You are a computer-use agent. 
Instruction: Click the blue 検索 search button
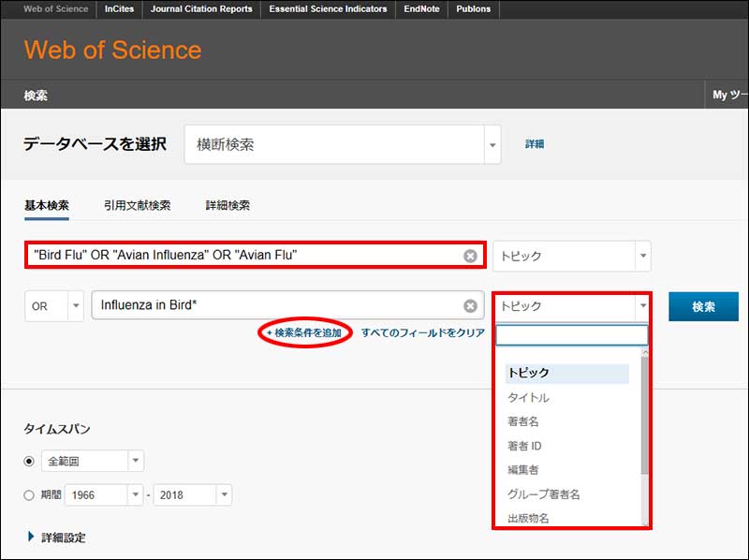[703, 306]
